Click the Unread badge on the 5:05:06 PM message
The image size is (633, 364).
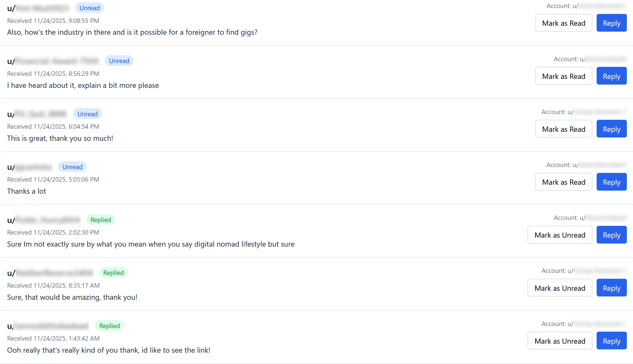[x=72, y=167]
